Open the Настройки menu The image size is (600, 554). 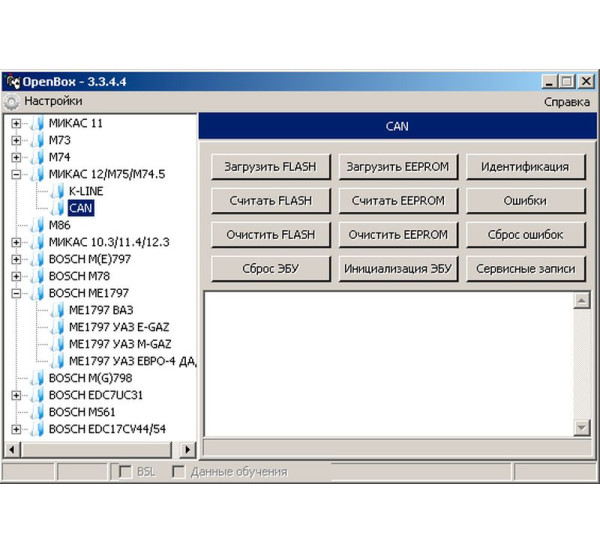coord(53,101)
